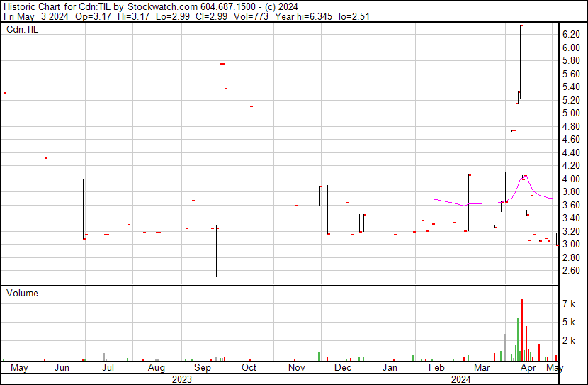Click the Nov month label
Screen dimensions: 588x385
297,368
